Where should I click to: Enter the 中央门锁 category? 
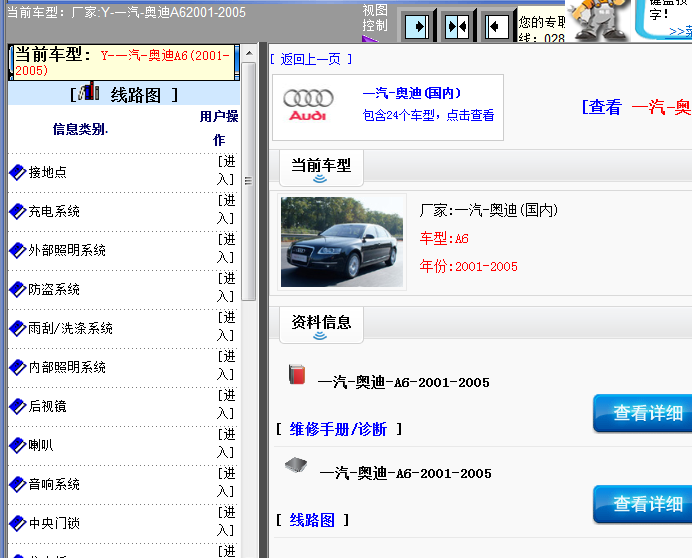coord(226,521)
